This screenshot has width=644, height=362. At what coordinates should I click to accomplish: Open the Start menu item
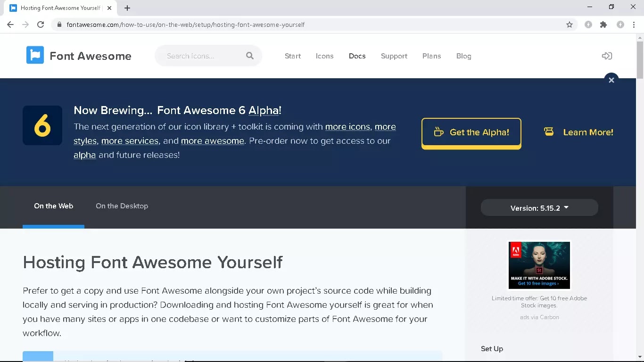click(293, 56)
